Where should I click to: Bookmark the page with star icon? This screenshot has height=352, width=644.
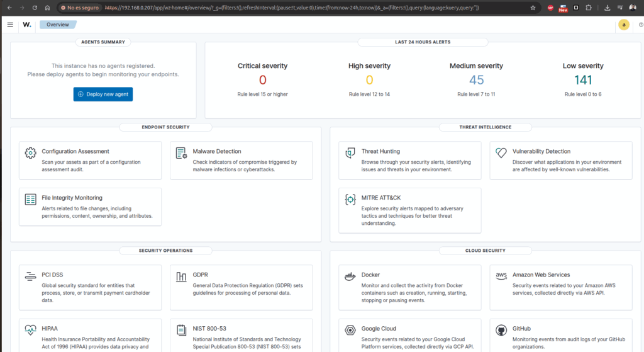[x=533, y=8]
